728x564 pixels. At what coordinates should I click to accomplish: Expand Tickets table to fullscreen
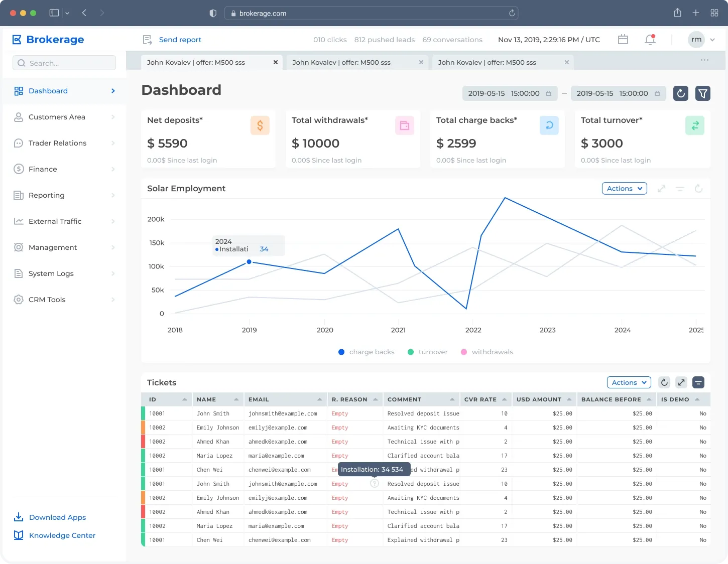[x=681, y=382]
